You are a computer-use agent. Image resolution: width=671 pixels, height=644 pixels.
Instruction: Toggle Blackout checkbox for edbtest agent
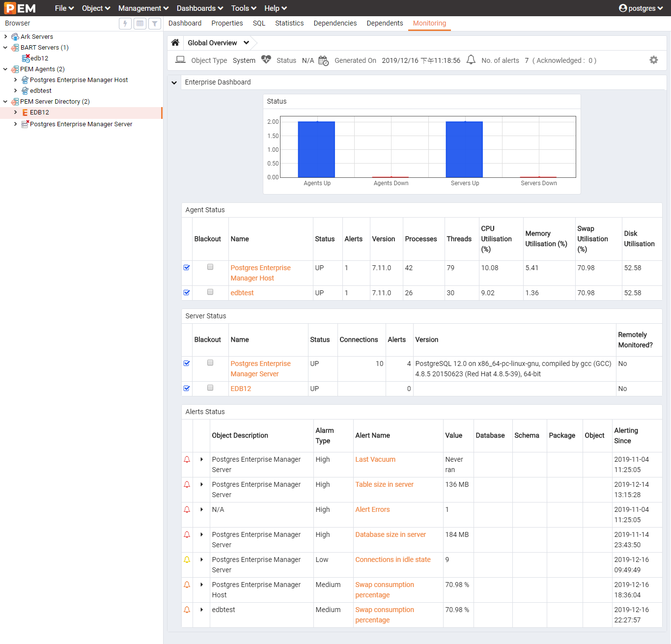pyautogui.click(x=210, y=292)
